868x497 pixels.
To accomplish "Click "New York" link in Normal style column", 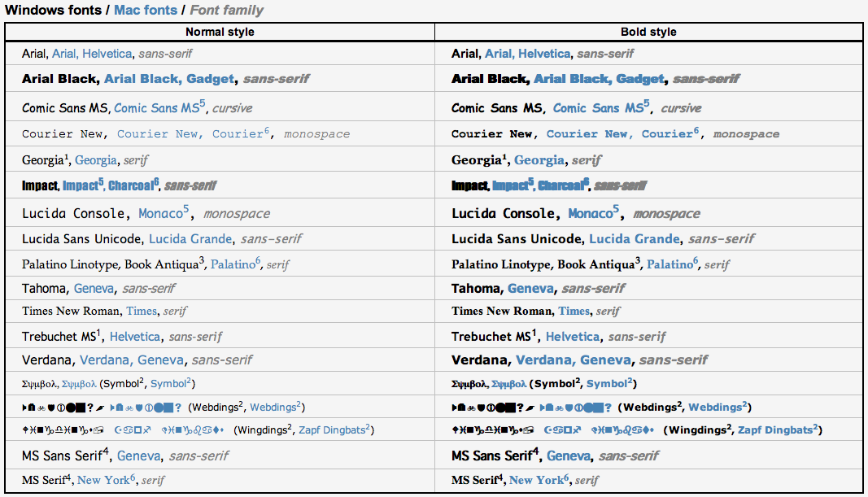I will tap(103, 480).
